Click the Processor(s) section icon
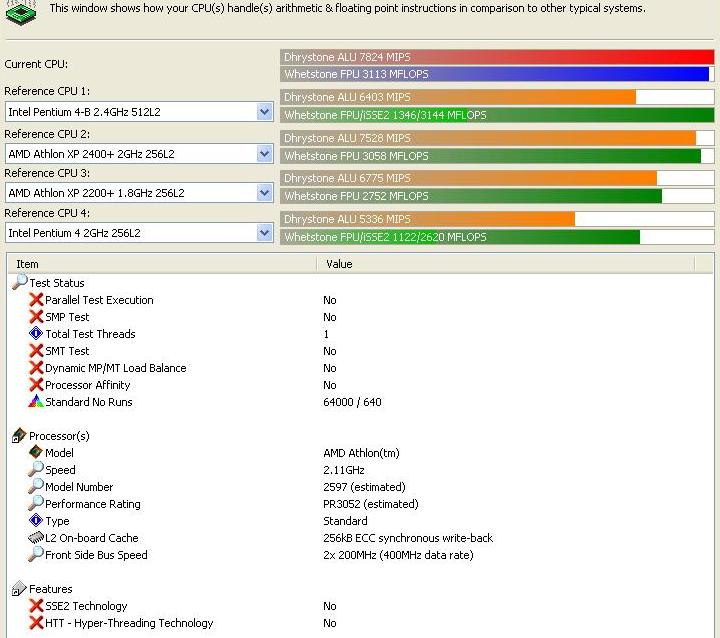Screen dimensions: 720x638 pyautogui.click(x=19, y=435)
